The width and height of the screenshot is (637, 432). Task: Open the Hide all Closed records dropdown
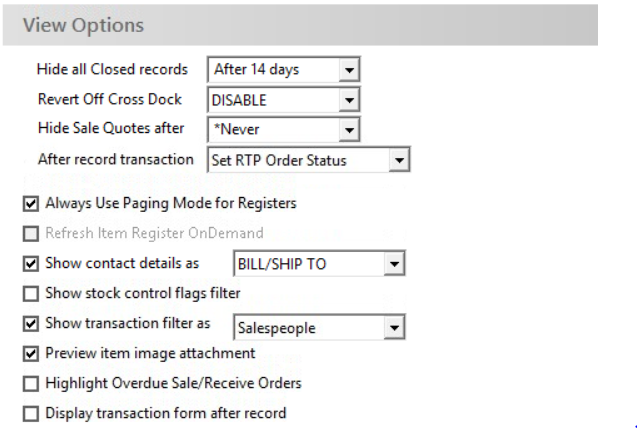[349, 70]
